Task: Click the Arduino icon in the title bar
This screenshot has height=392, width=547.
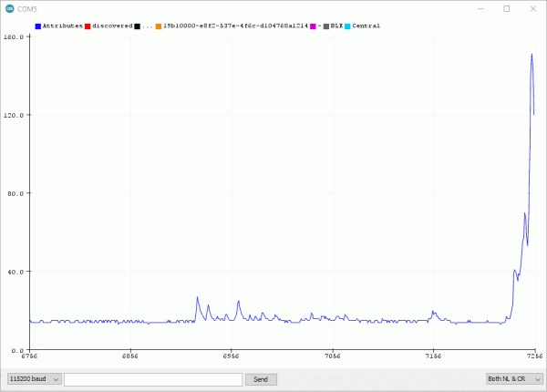Action: [x=10, y=9]
